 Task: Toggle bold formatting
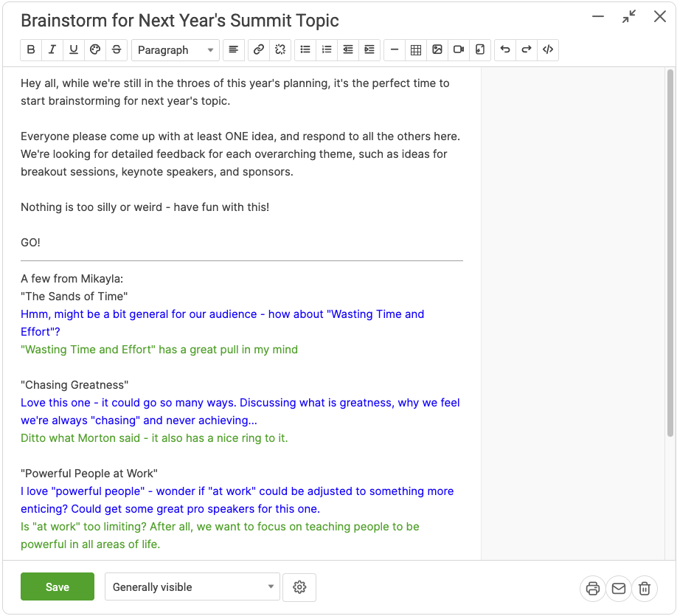[31, 50]
